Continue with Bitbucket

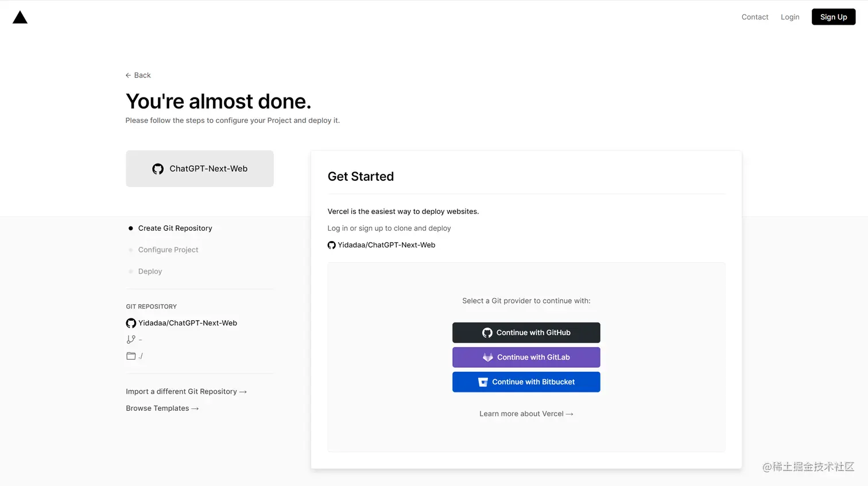tap(526, 382)
